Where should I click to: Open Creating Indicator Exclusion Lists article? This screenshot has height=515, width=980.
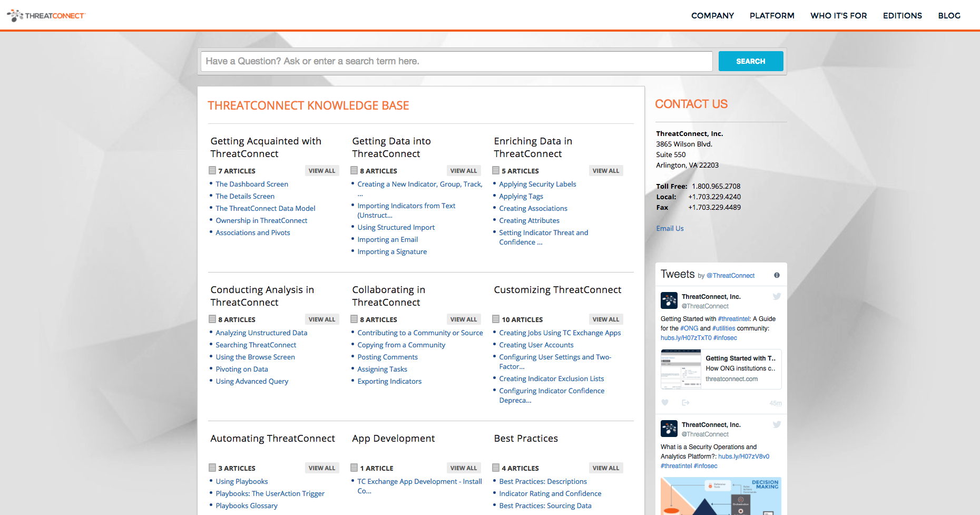pyautogui.click(x=552, y=378)
